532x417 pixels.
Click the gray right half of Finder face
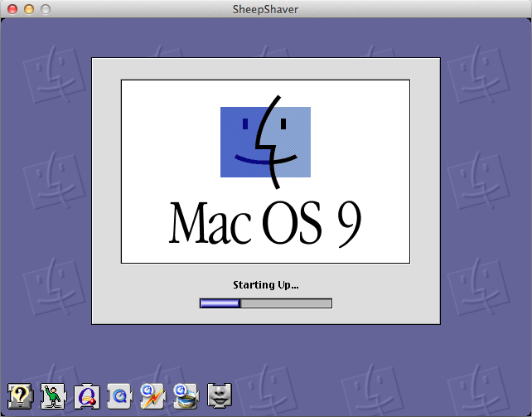click(x=294, y=141)
